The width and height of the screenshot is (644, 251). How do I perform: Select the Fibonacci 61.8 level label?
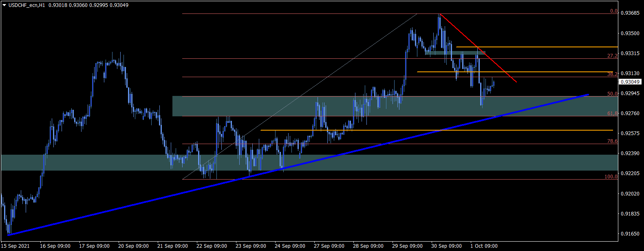pos(613,113)
